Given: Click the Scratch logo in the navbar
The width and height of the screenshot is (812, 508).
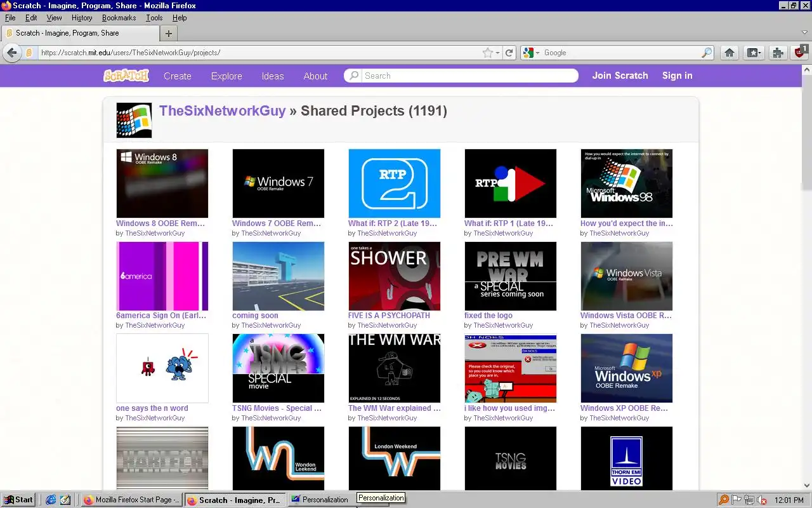Looking at the screenshot, I should point(126,76).
